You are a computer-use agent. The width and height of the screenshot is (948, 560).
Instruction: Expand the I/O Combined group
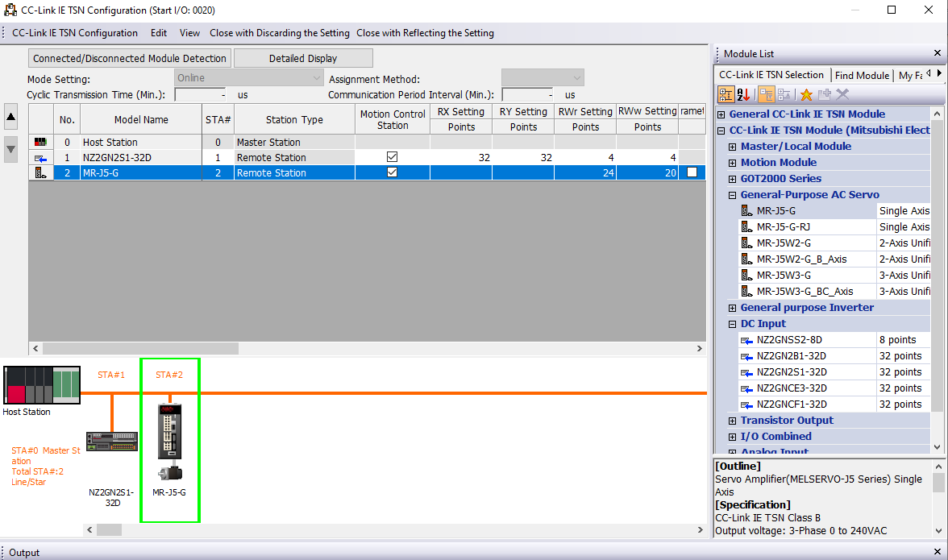732,437
